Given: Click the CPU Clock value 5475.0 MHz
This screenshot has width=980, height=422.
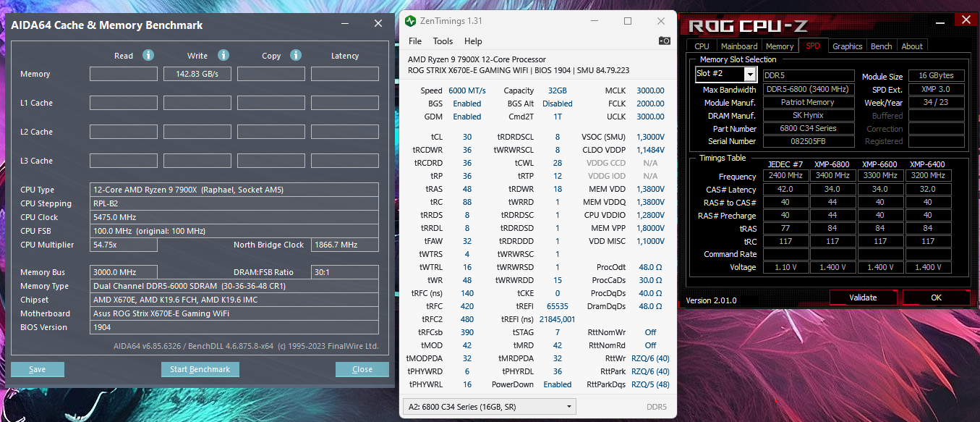Looking at the screenshot, I should click(x=234, y=217).
